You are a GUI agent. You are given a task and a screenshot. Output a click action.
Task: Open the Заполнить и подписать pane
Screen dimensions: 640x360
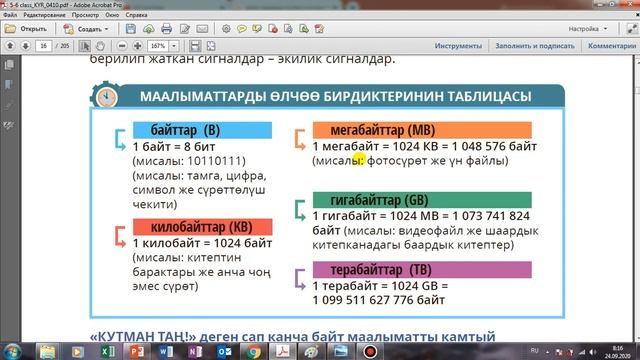[x=535, y=46]
